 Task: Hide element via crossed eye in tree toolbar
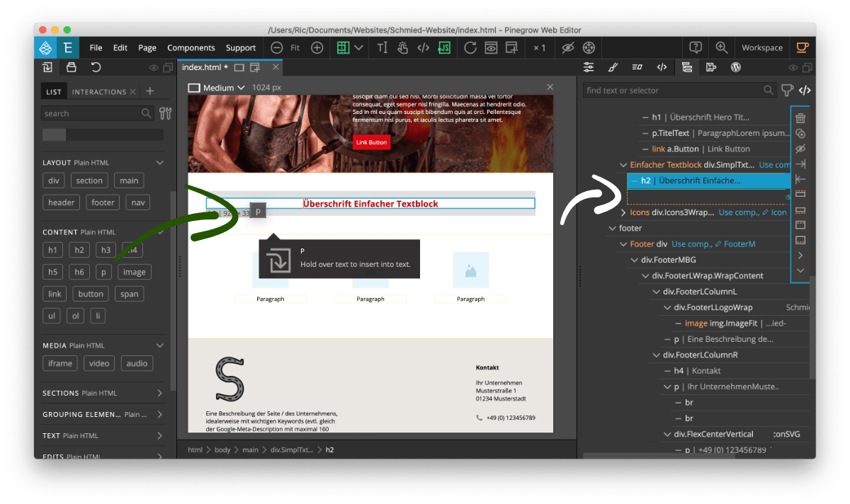coord(800,149)
